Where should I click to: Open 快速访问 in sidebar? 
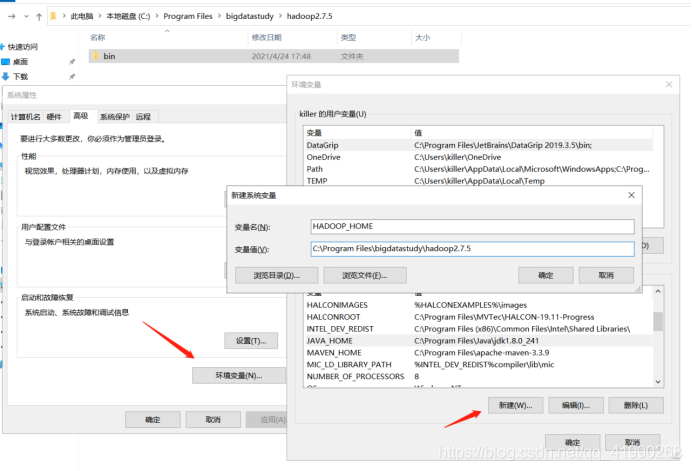tap(23, 47)
